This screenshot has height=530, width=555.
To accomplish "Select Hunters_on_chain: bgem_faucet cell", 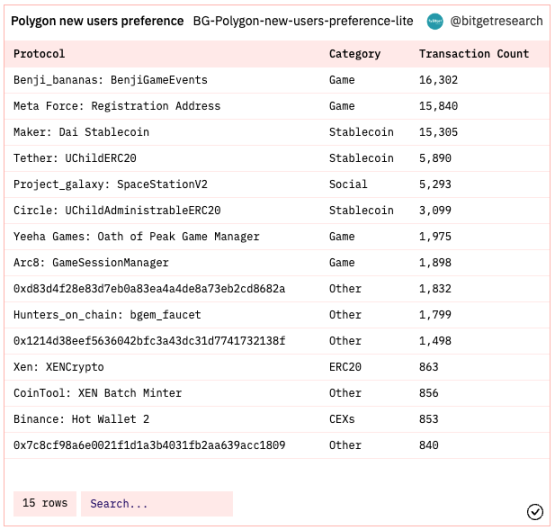I will [107, 315].
